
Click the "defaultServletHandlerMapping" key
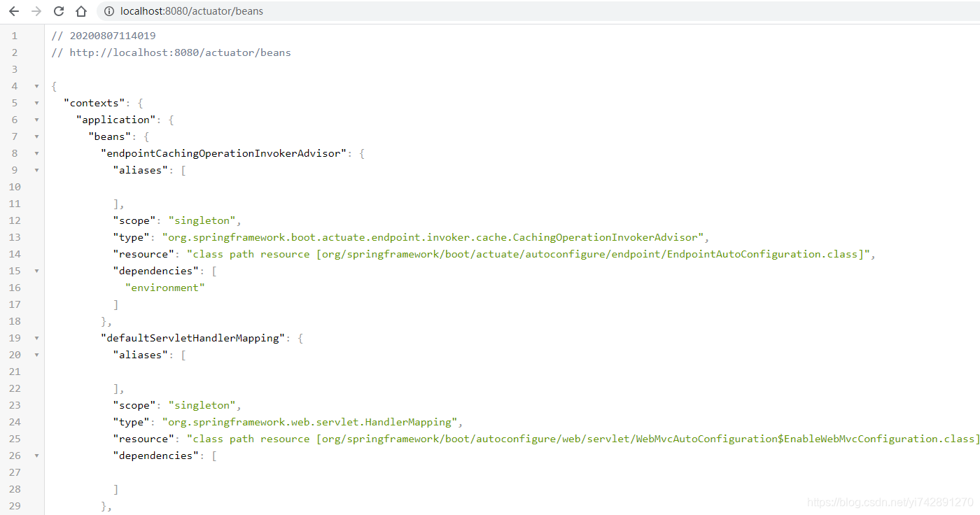pyautogui.click(x=193, y=338)
